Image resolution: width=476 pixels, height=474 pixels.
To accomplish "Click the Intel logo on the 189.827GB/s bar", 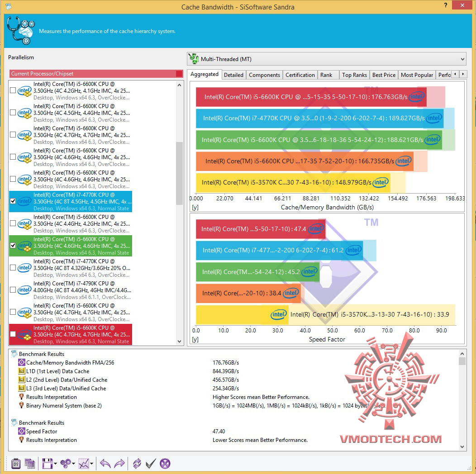I will [x=434, y=118].
